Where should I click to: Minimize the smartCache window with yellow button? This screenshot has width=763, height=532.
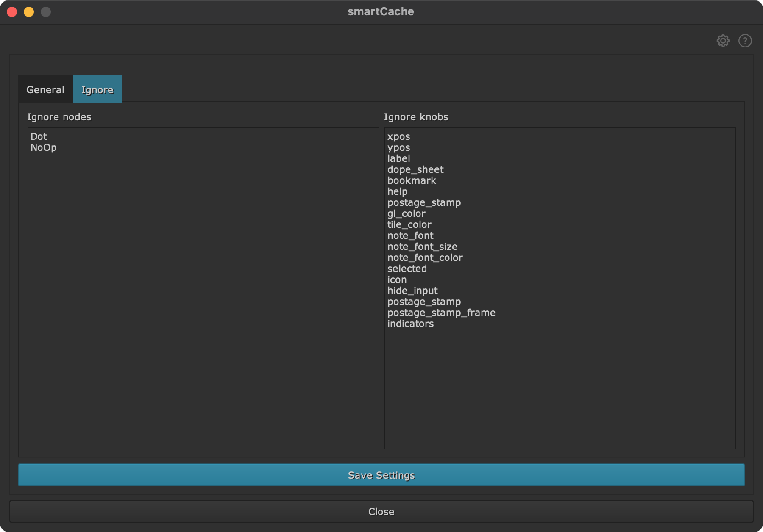coord(29,12)
